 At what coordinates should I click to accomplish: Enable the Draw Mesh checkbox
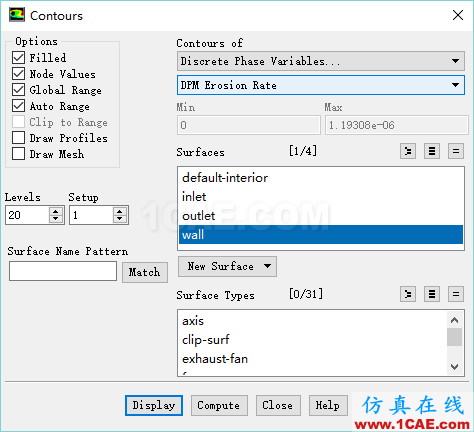(19, 154)
